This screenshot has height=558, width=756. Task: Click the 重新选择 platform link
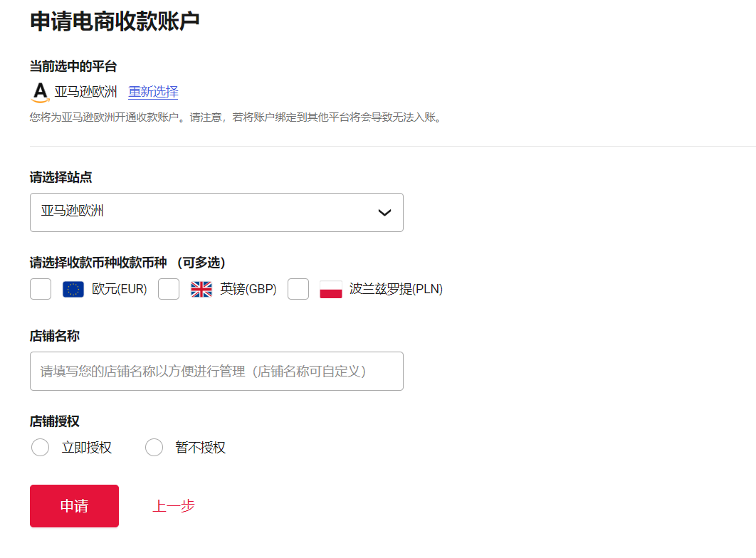pyautogui.click(x=153, y=92)
